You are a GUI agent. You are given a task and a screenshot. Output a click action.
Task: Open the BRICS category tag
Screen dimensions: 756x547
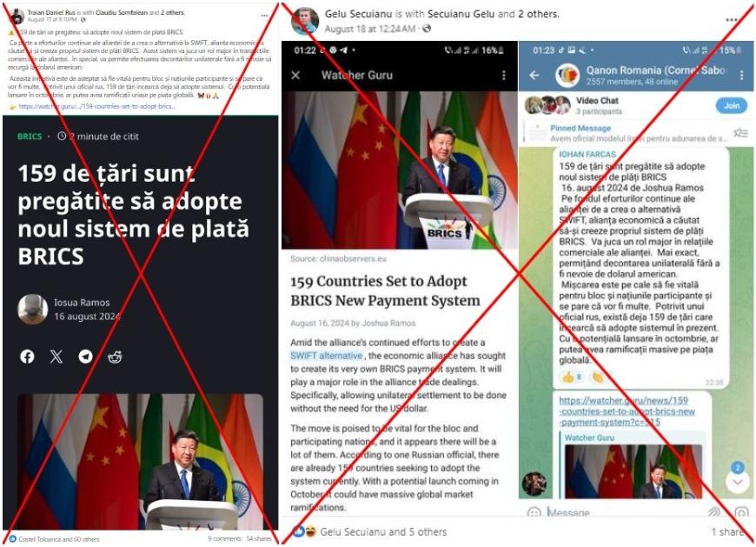coord(30,137)
